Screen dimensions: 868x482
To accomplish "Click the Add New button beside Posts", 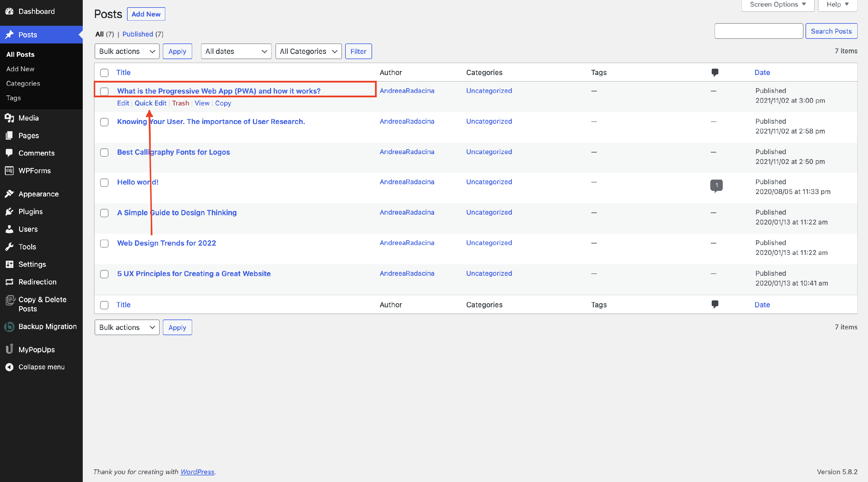I will pyautogui.click(x=146, y=14).
